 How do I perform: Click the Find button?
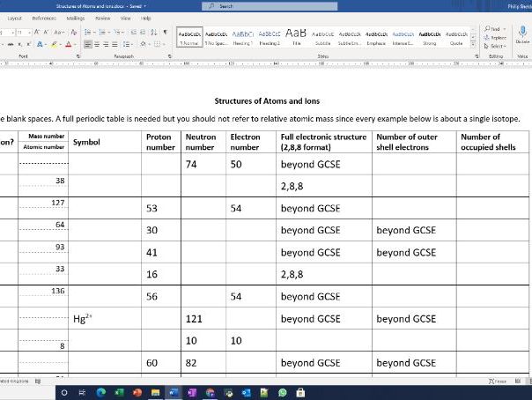[x=495, y=29]
